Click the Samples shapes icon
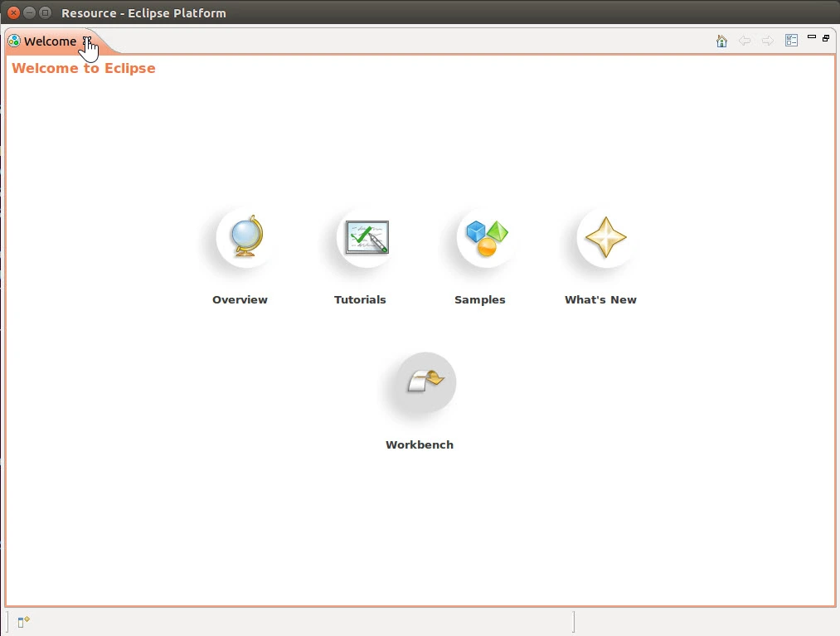The width and height of the screenshot is (840, 636). tap(487, 237)
